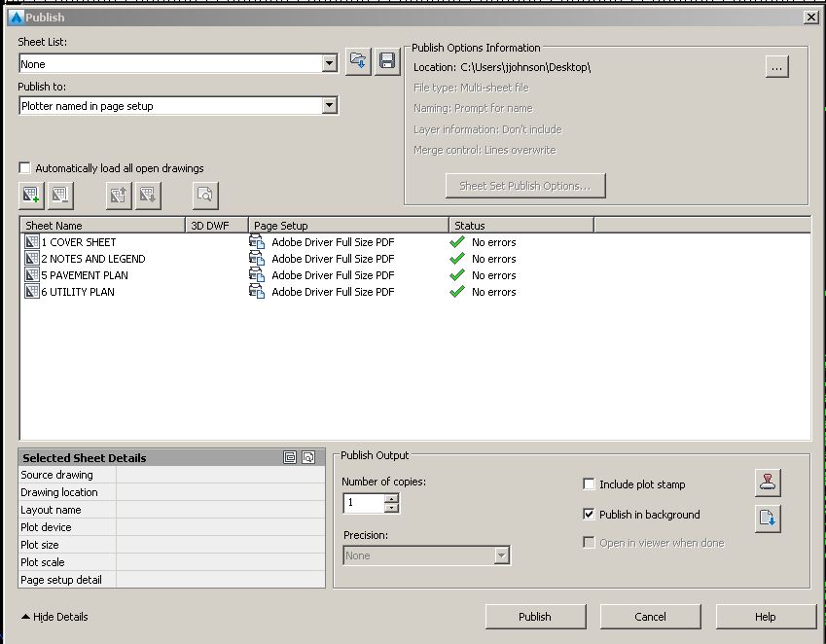The image size is (826, 644).
Task: Enable Automatically load all open drawings
Action: (x=24, y=167)
